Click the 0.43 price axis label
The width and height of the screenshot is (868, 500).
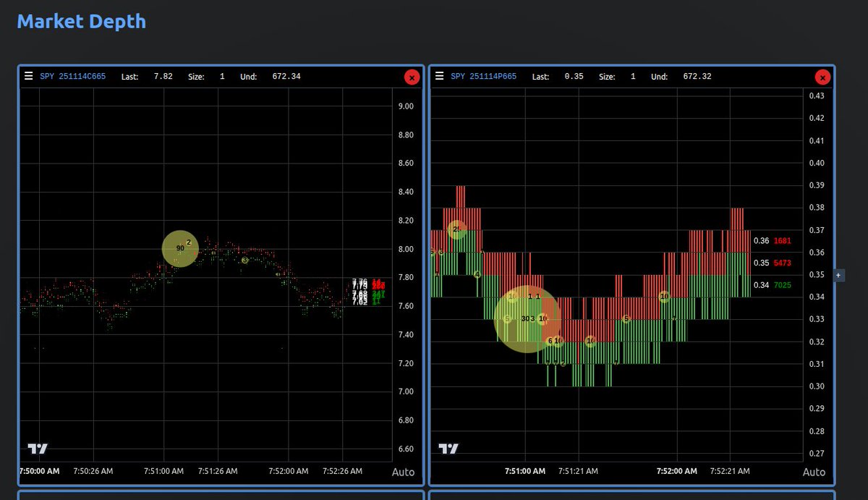[x=817, y=96]
